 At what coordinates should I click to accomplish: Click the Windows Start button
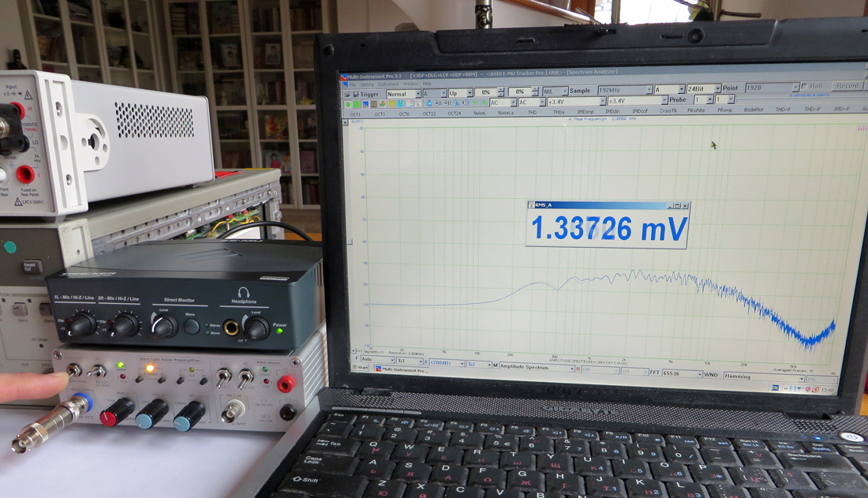click(361, 367)
